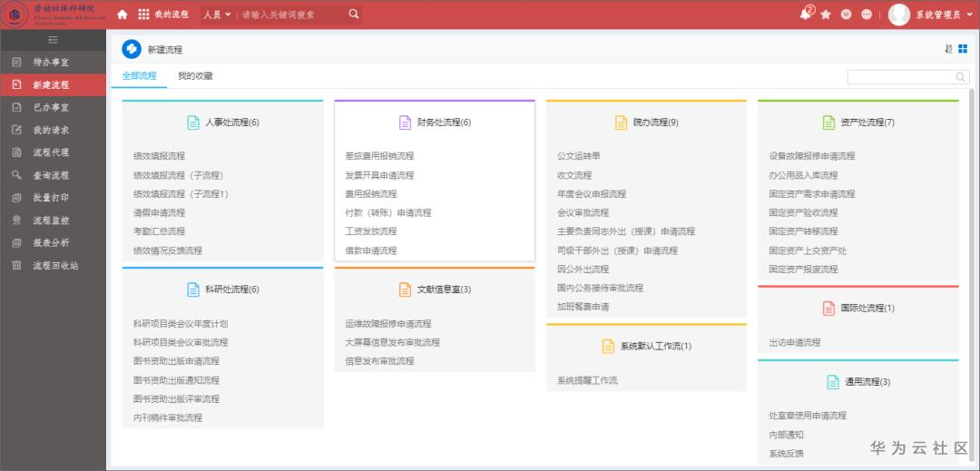The image size is (980, 471).
Task: Open the chat bubble icon in header
Action: click(867, 15)
